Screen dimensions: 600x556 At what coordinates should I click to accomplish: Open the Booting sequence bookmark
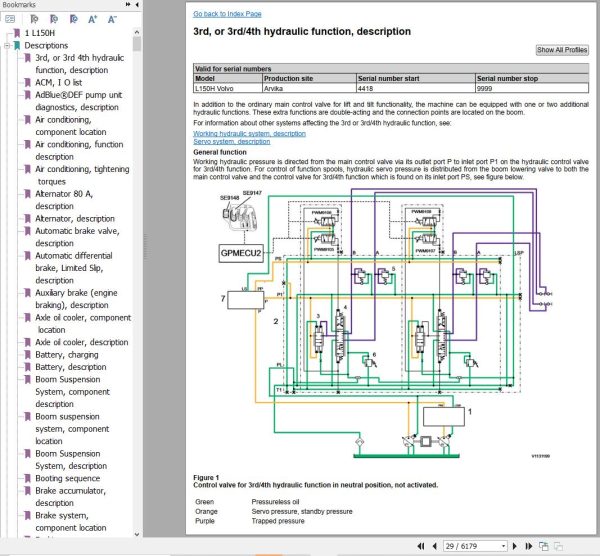[68, 478]
